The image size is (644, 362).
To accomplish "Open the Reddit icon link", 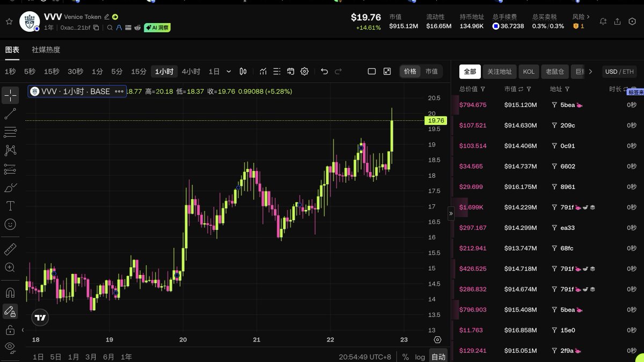I will [137, 27].
